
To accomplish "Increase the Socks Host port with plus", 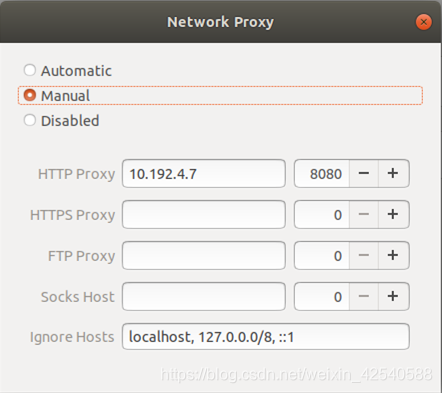I will point(393,297).
